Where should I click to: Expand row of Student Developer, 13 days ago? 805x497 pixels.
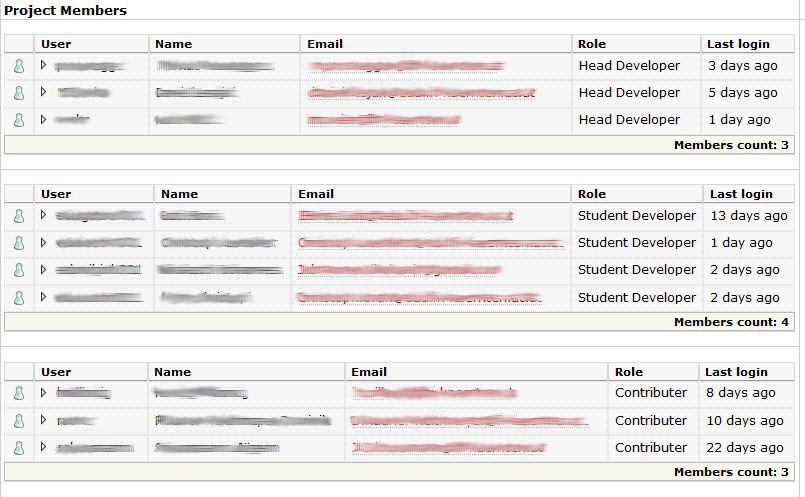(43, 215)
